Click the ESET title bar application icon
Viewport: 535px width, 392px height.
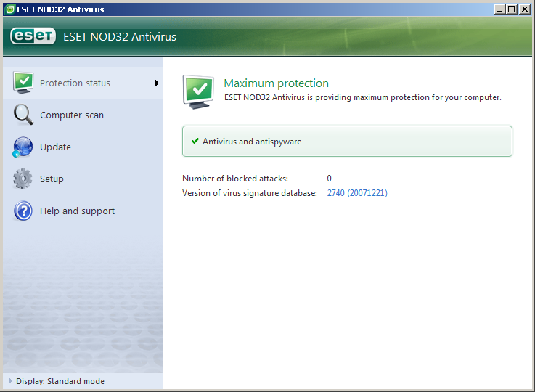click(10, 9)
